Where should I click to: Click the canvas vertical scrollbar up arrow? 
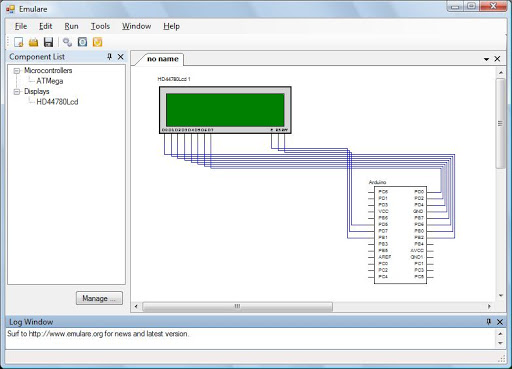click(501, 72)
